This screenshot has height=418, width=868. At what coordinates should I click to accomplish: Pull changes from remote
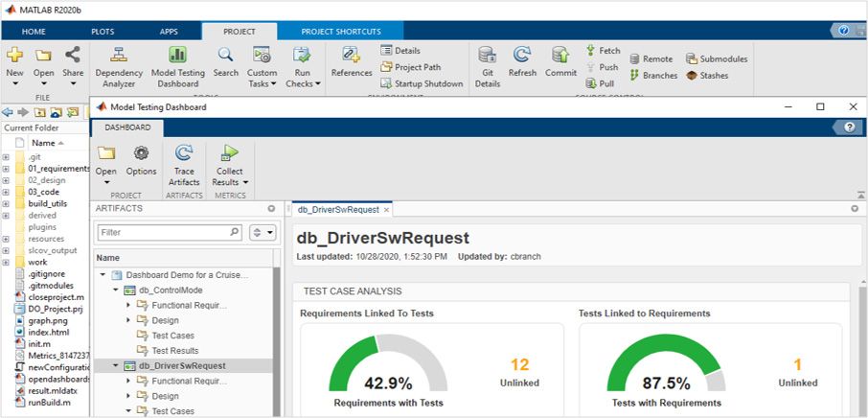[600, 83]
